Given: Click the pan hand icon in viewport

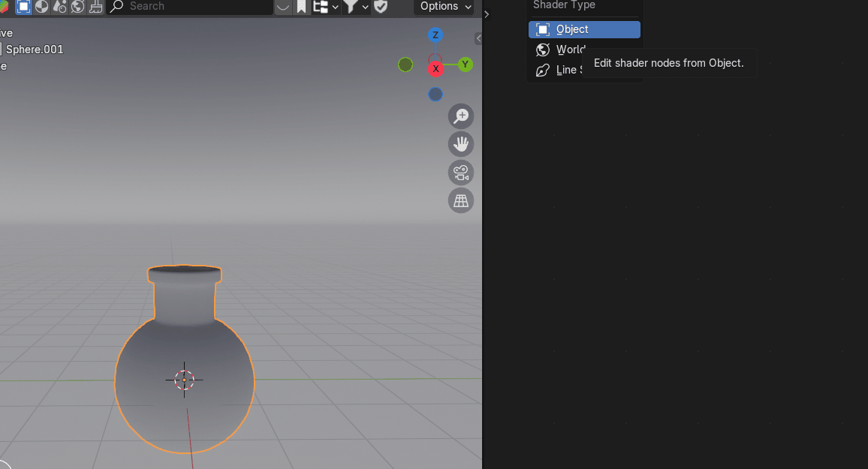Looking at the screenshot, I should [x=461, y=144].
